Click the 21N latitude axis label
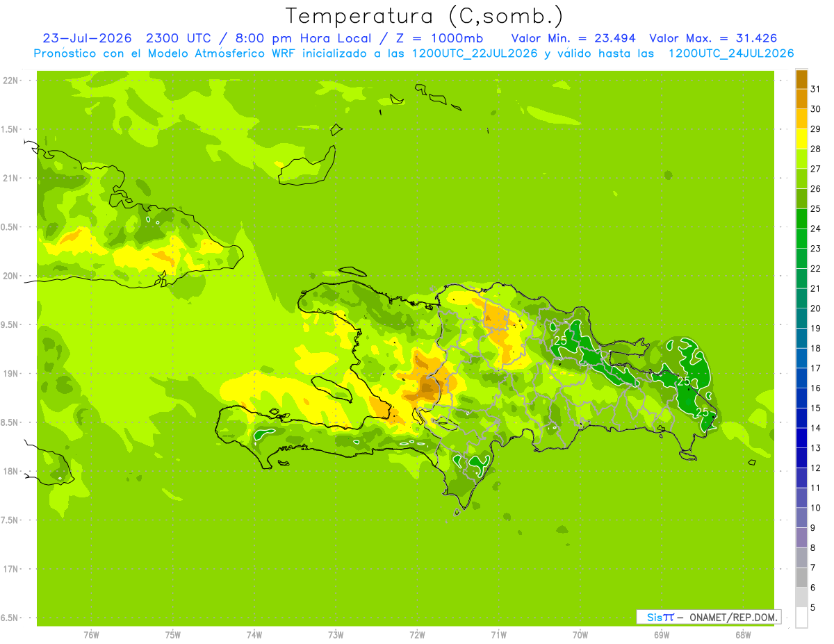 click(x=11, y=178)
